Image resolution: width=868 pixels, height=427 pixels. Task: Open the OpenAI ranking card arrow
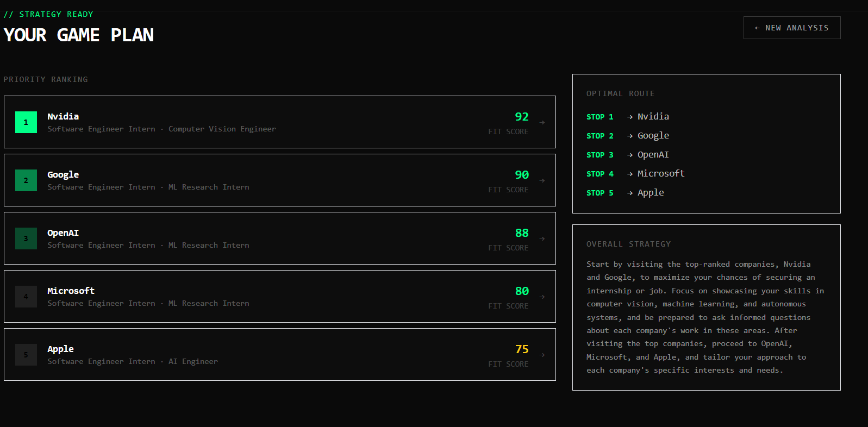click(542, 238)
